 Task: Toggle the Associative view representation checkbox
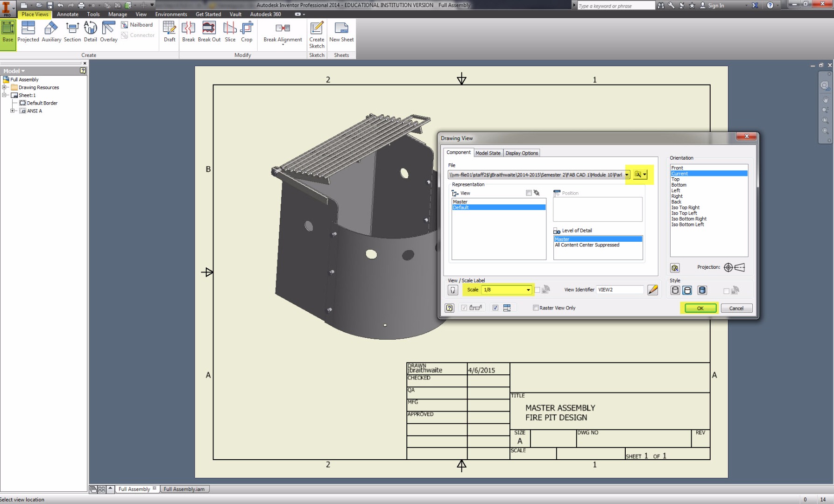529,193
